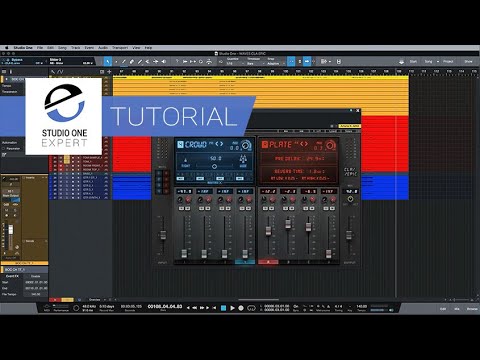Open the Mix console view button
This screenshot has width=480, height=360.
457,309
